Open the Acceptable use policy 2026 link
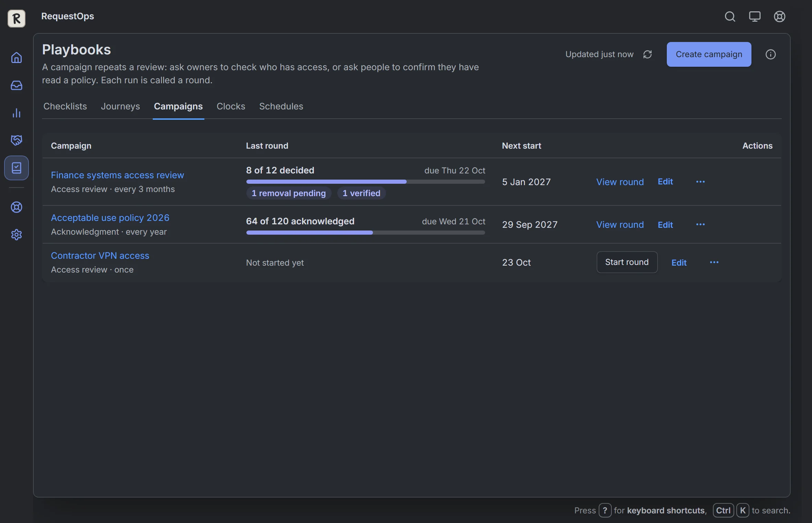812x523 pixels. [x=110, y=218]
